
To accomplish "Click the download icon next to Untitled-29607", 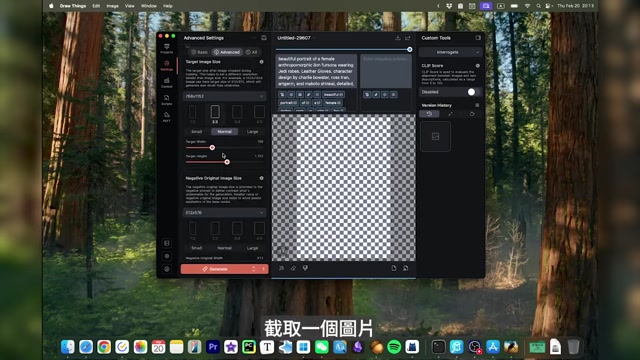I will tap(398, 38).
